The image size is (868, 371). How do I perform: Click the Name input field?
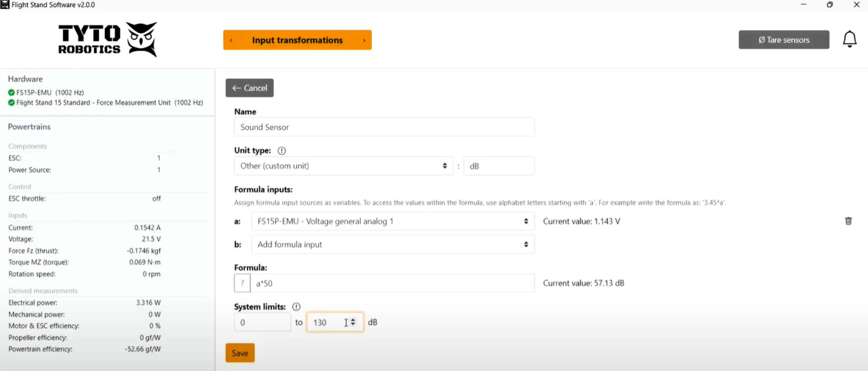coord(384,127)
